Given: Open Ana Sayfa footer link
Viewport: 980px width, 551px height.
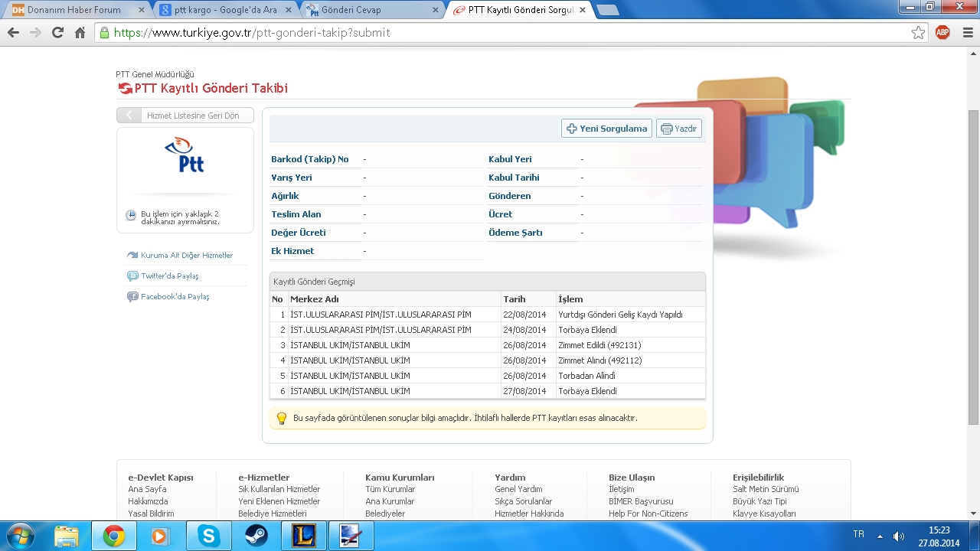Looking at the screenshot, I should (147, 489).
